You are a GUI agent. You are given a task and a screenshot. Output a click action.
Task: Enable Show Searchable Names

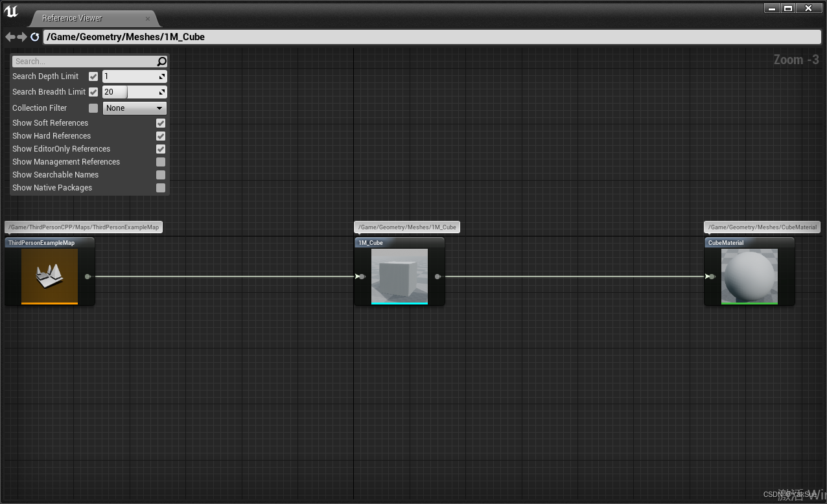pos(161,175)
